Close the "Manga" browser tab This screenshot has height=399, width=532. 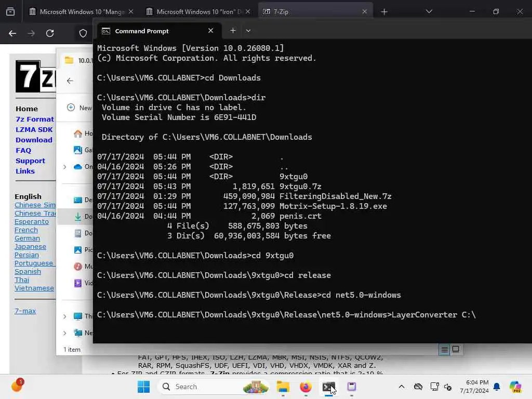(x=131, y=12)
